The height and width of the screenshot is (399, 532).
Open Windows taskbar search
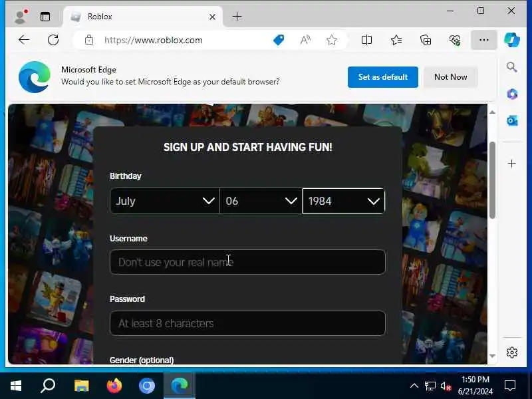[48, 386]
